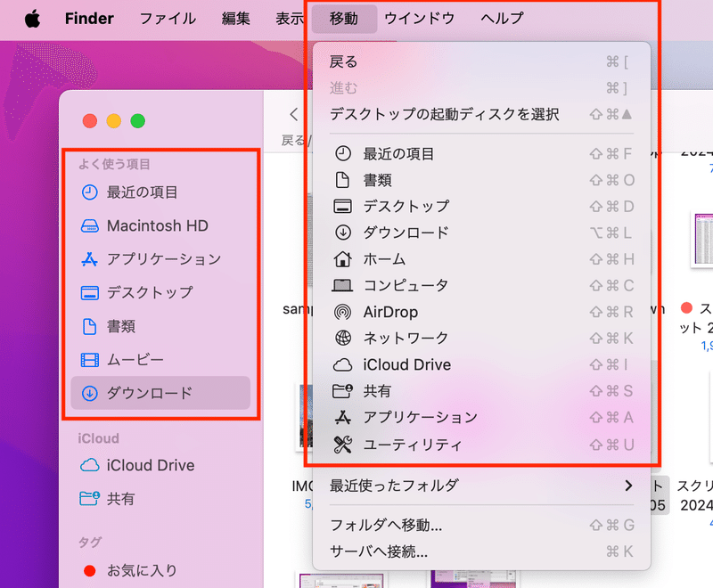Image resolution: width=713 pixels, height=588 pixels.
Task: Click the ユーティリティ label in menu
Action: click(412, 445)
